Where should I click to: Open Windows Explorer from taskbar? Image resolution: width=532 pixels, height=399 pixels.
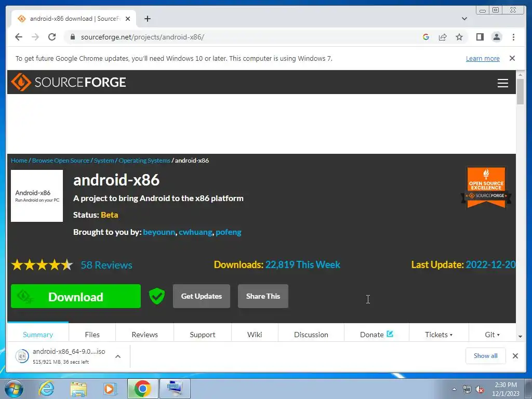point(78,389)
